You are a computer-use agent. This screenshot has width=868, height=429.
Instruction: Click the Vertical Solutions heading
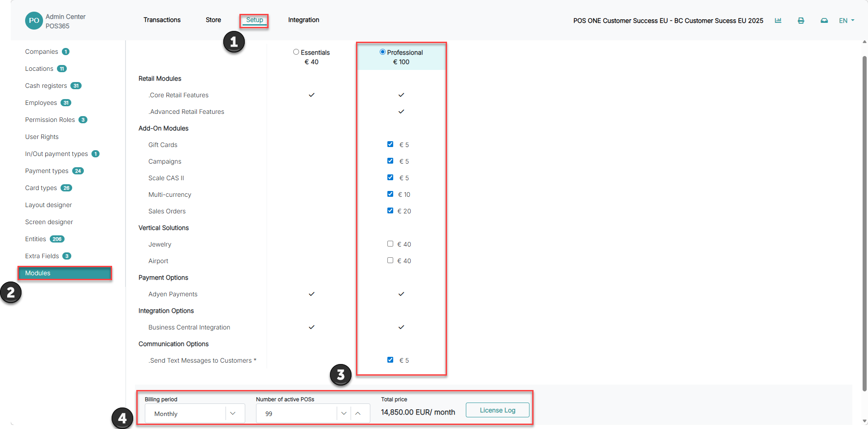coord(164,228)
